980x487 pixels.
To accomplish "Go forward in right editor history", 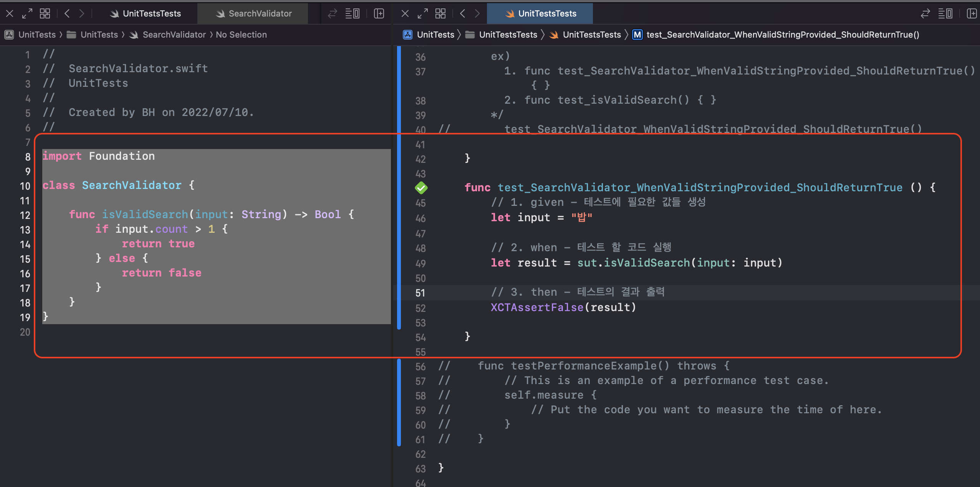I will (477, 14).
